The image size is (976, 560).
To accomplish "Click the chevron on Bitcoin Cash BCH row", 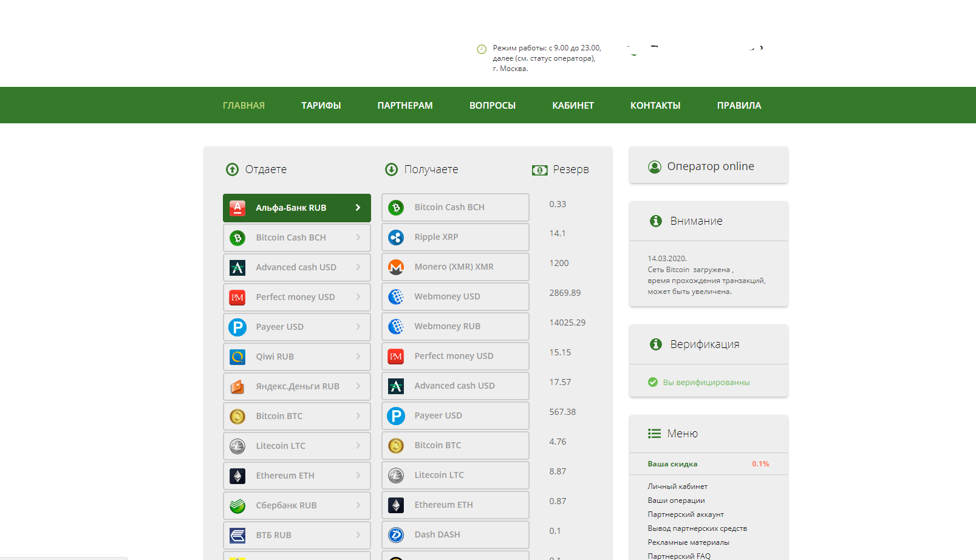I will 358,237.
